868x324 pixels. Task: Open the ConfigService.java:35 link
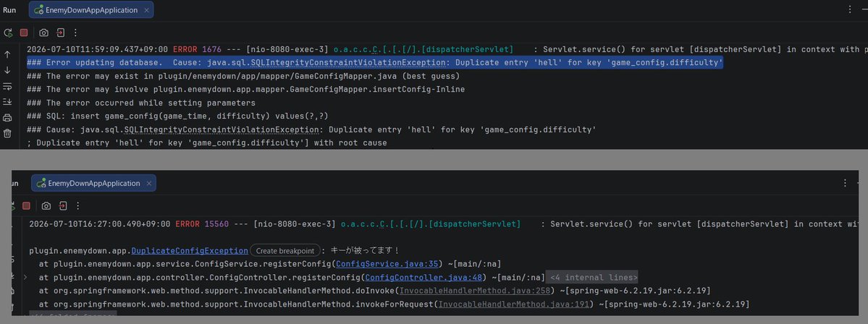click(x=387, y=264)
